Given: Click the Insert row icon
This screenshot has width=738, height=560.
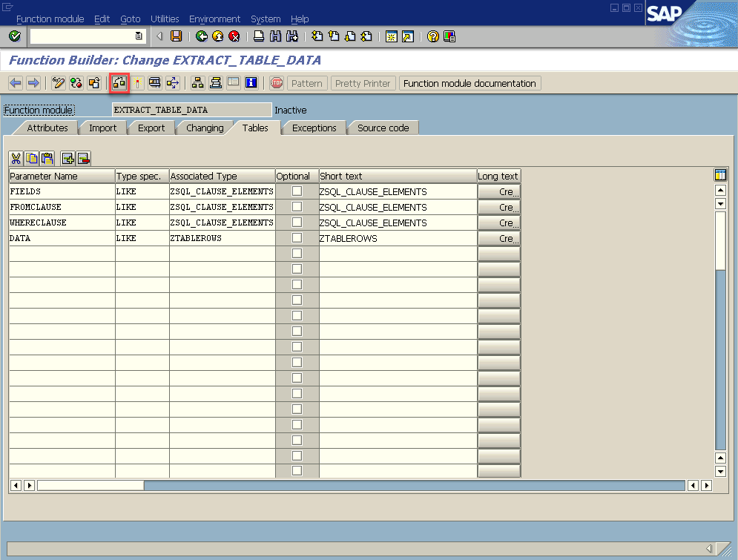Looking at the screenshot, I should coord(67,159).
